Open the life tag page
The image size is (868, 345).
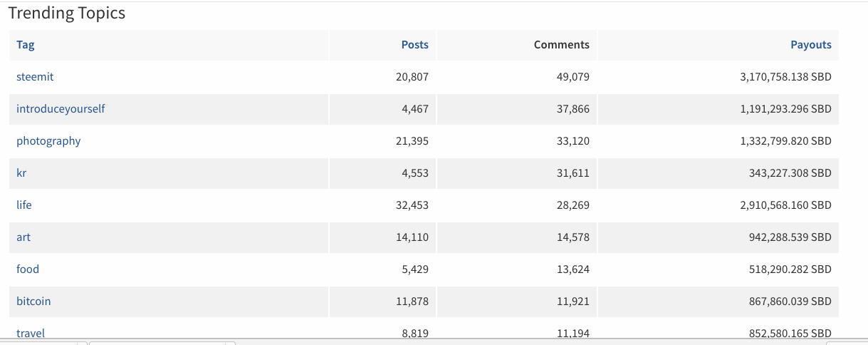pos(24,205)
